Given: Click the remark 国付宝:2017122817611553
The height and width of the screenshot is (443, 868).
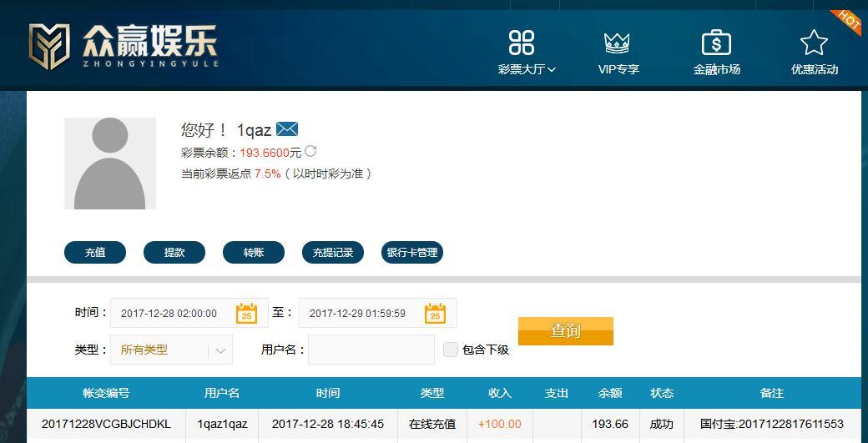Looking at the screenshot, I should (772, 424).
